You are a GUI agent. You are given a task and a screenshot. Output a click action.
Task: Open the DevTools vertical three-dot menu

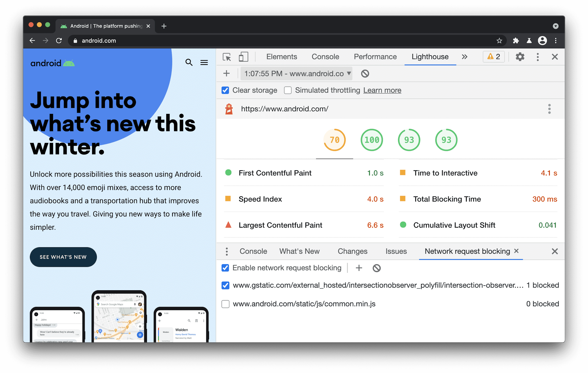click(x=538, y=57)
